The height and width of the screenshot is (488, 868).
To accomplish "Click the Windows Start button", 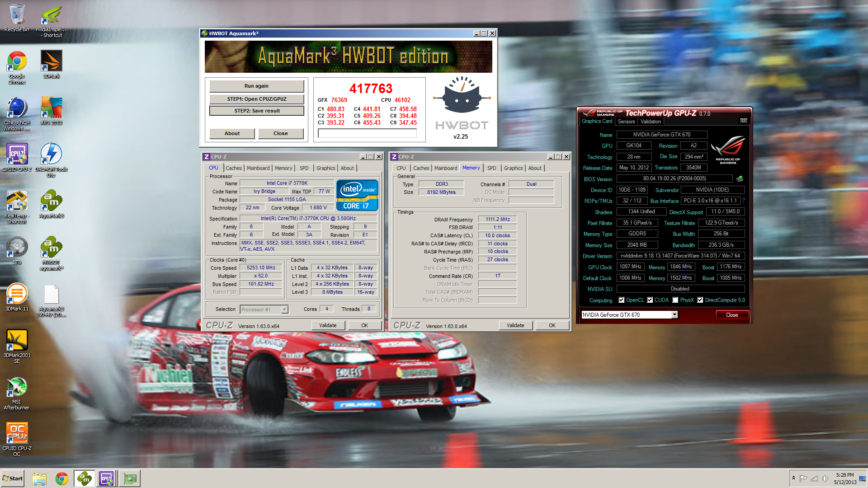I will [13, 479].
